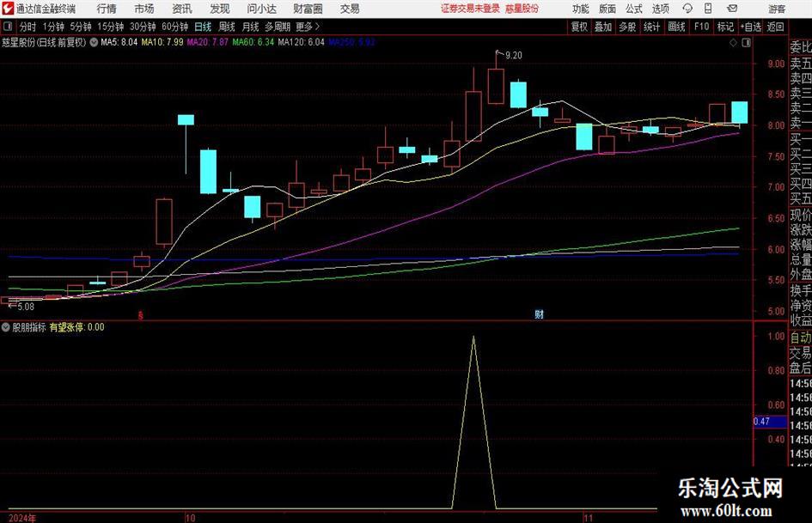Click the 标记 mark button

click(725, 27)
